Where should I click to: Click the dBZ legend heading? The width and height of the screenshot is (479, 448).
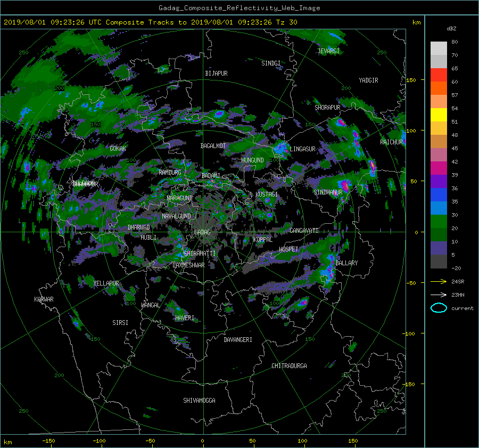pos(451,29)
